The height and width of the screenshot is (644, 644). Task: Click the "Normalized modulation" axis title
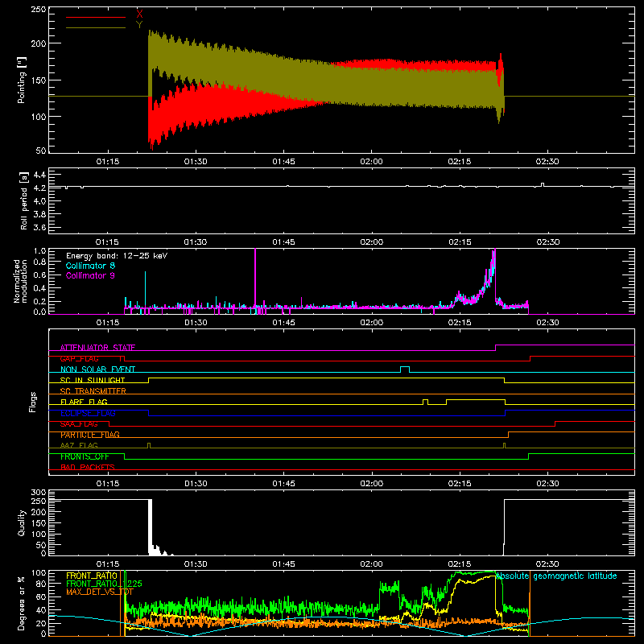coord(20,281)
